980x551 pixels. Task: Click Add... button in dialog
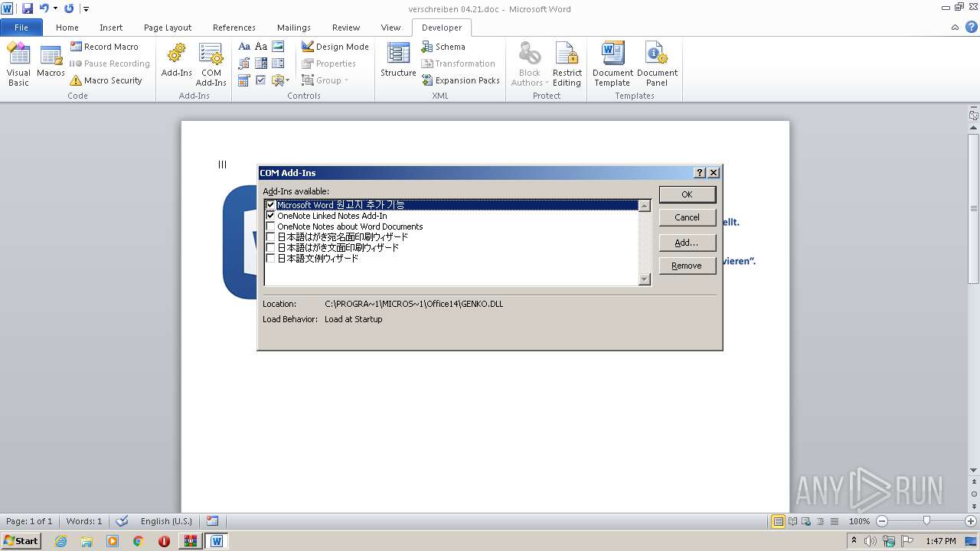[x=687, y=243]
